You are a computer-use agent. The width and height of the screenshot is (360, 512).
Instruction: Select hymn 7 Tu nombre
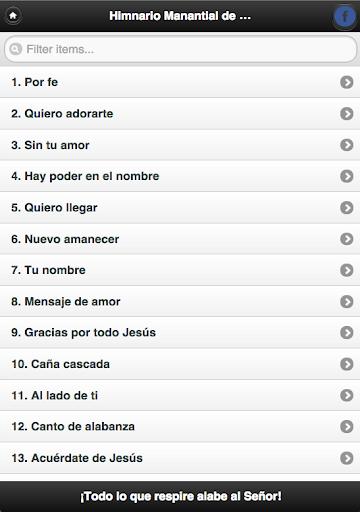tap(180, 270)
